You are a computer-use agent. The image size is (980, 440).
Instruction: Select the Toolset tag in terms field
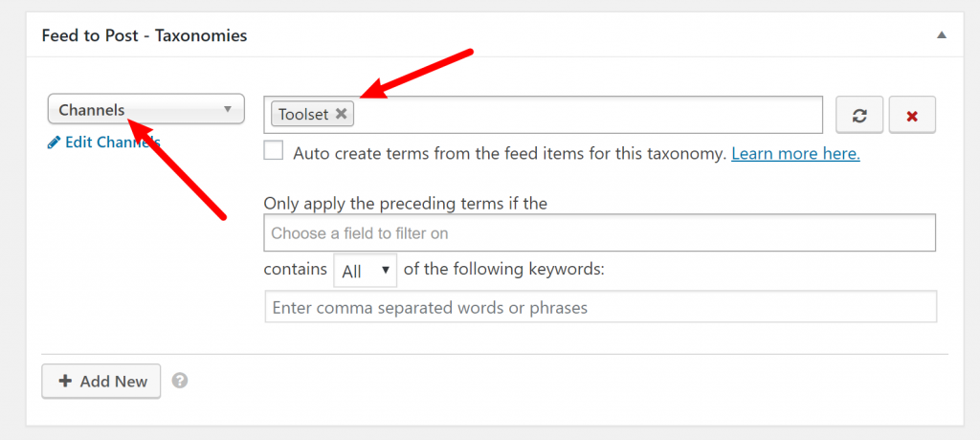point(303,115)
